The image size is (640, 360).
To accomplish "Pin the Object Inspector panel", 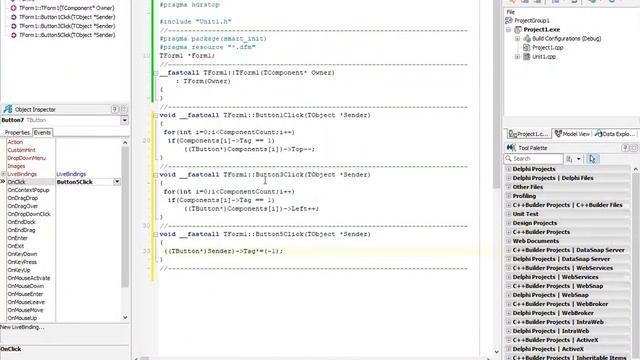I will (x=115, y=109).
